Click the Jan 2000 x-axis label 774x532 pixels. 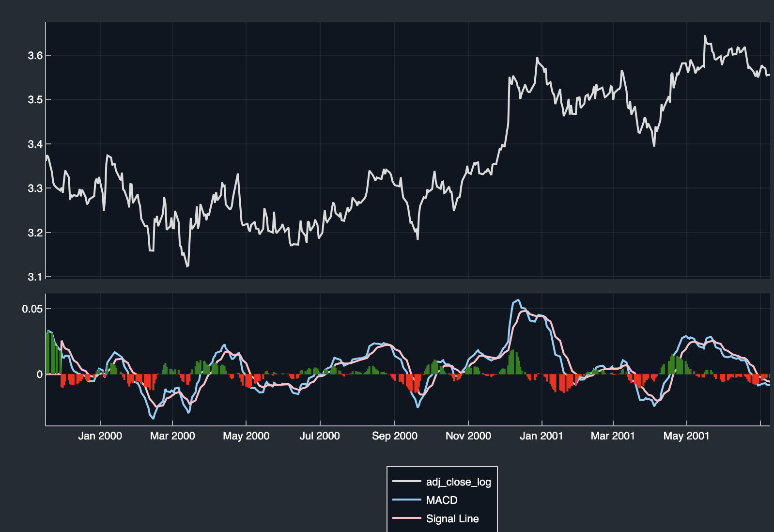pyautogui.click(x=100, y=436)
